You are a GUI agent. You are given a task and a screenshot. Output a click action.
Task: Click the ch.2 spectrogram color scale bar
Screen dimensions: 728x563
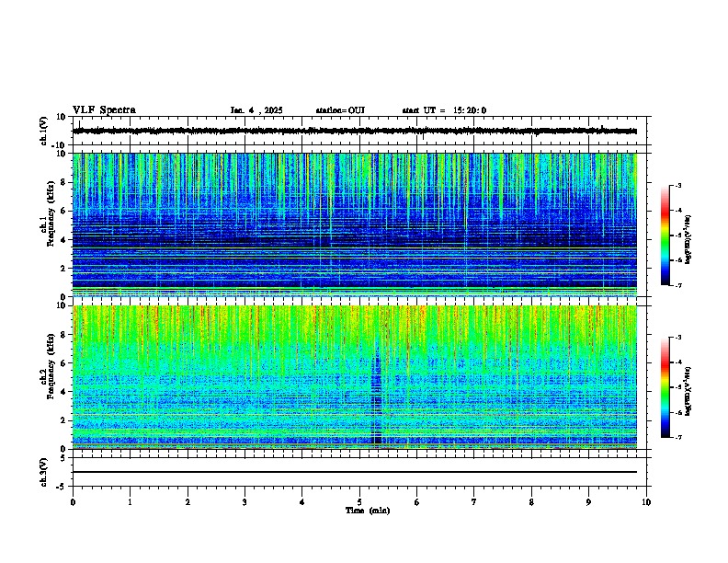click(x=665, y=387)
